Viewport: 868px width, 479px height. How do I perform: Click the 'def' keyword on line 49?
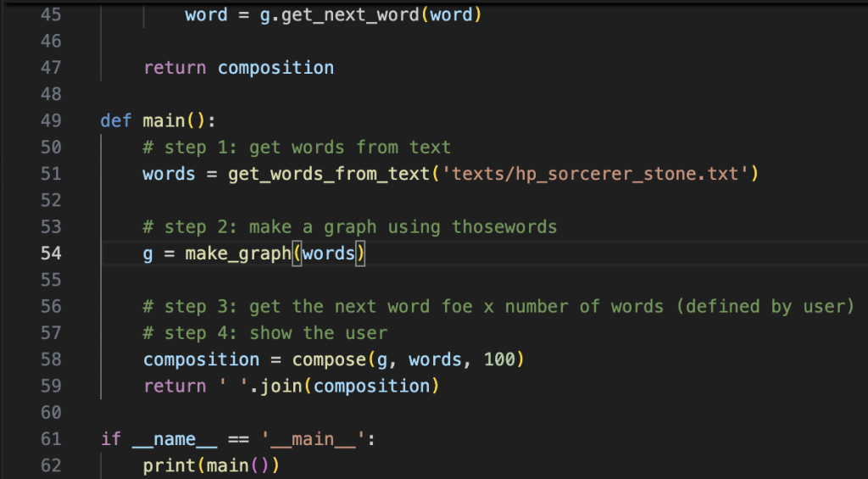tap(116, 121)
